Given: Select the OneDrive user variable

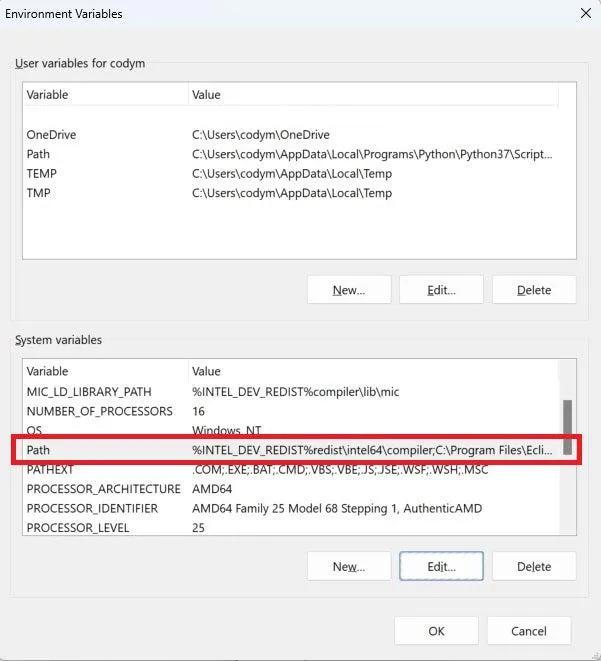Looking at the screenshot, I should click(x=51, y=135).
